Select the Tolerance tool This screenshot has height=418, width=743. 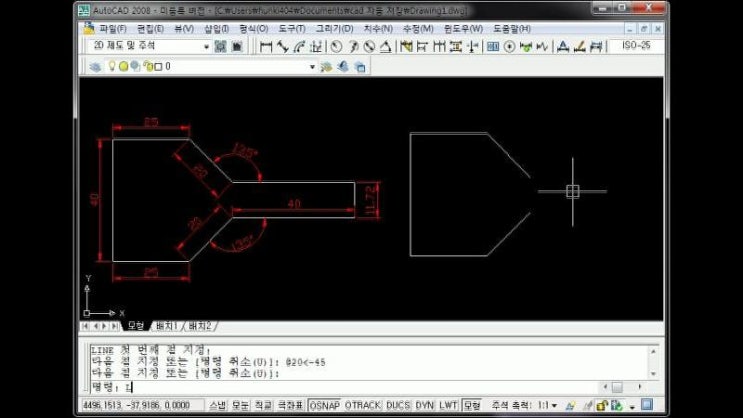[x=493, y=46]
